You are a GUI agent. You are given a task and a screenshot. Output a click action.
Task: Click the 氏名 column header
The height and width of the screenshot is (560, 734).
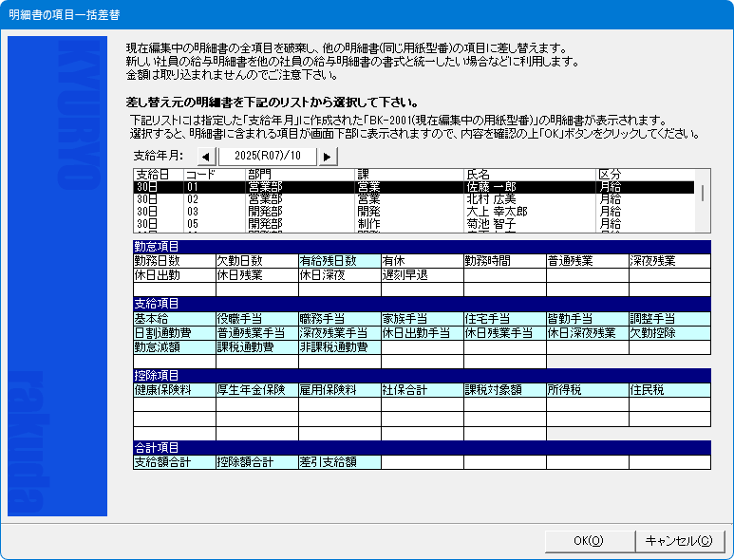tap(529, 175)
